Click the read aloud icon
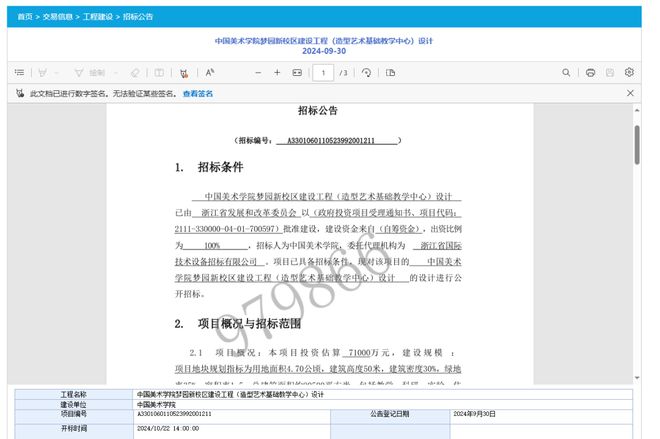660x439 pixels. [x=210, y=72]
